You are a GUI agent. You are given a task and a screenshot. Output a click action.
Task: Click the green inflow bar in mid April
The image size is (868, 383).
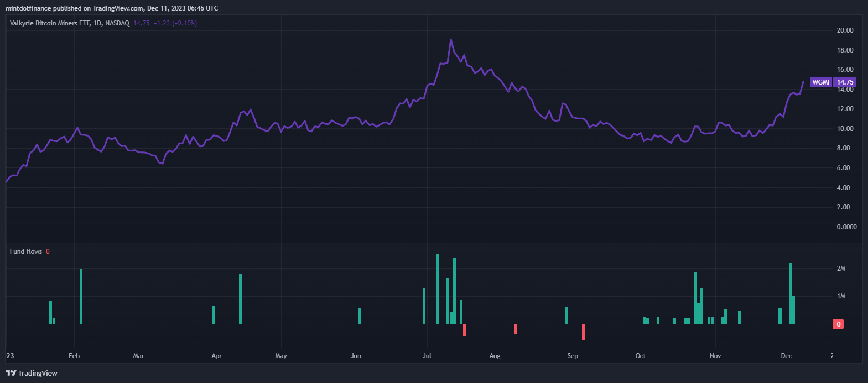click(x=241, y=299)
